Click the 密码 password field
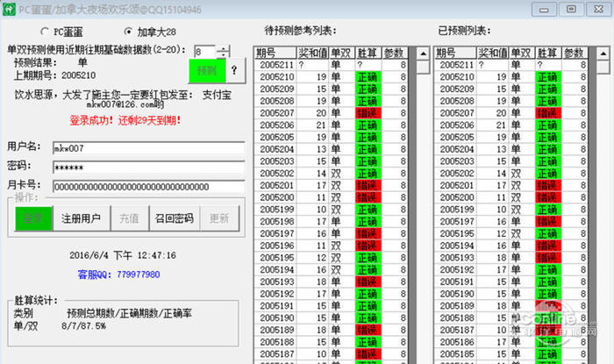 tap(149, 168)
